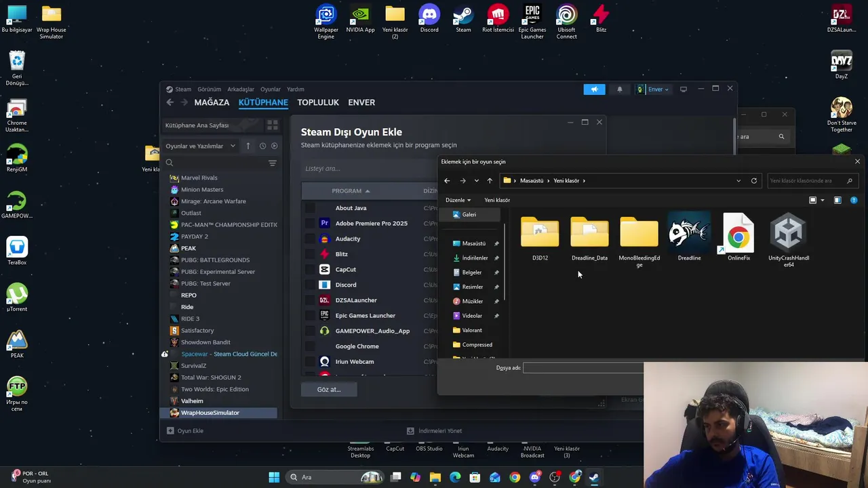Expand Oyunlar ve Yazılımlar dropdown
868x488 pixels.
coord(201,146)
